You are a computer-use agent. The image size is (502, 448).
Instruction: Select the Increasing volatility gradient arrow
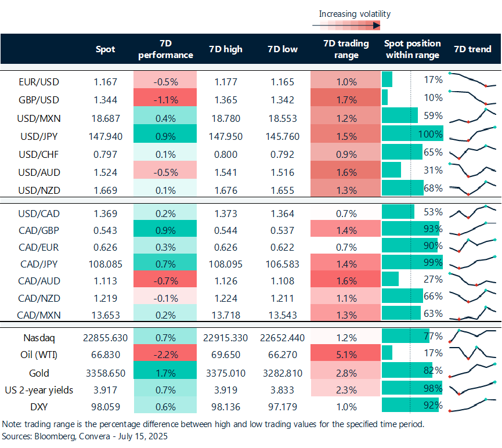tap(346, 26)
